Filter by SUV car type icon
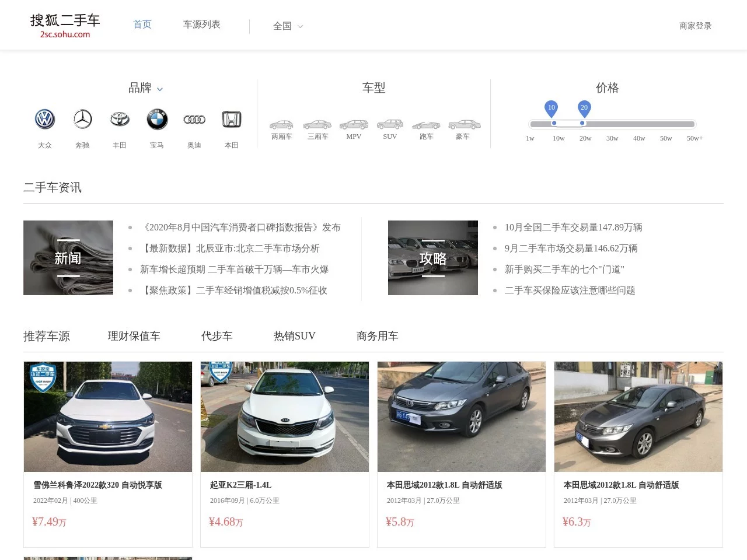Image resolution: width=747 pixels, height=560 pixels. point(389,124)
